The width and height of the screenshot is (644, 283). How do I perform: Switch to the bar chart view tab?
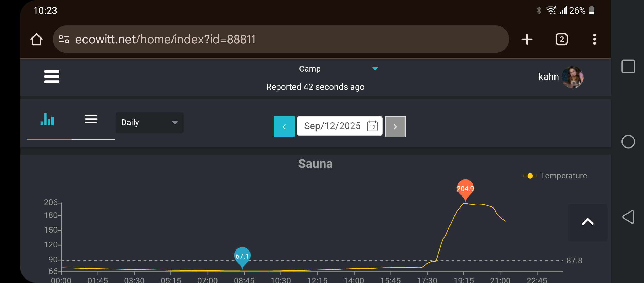pyautogui.click(x=47, y=119)
